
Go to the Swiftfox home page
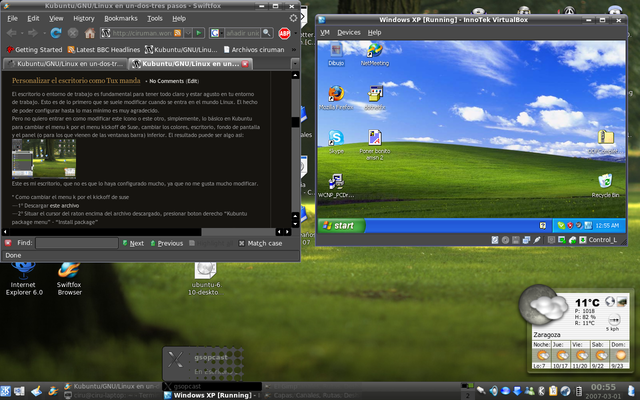[x=90, y=33]
